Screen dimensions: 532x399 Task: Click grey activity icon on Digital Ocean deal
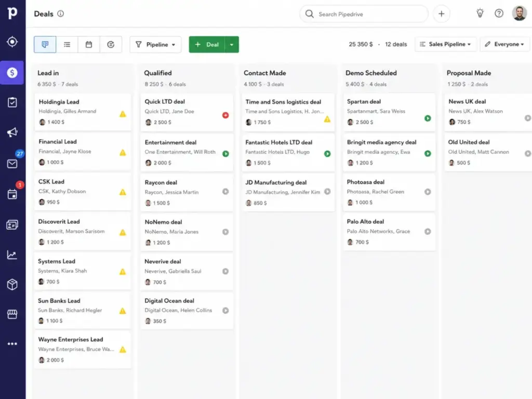point(225,311)
